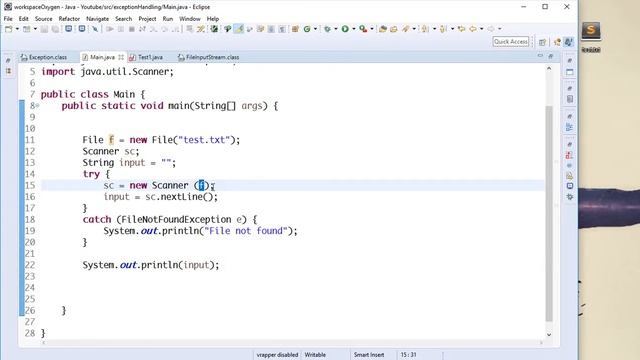640x360 pixels.
Task: Click the editor vertical scrollbar thumb
Action: coord(549,213)
